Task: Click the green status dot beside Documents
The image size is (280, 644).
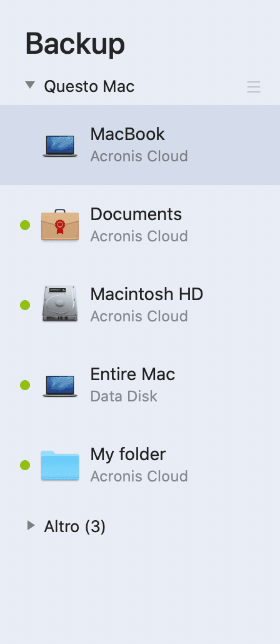Action: 25,225
